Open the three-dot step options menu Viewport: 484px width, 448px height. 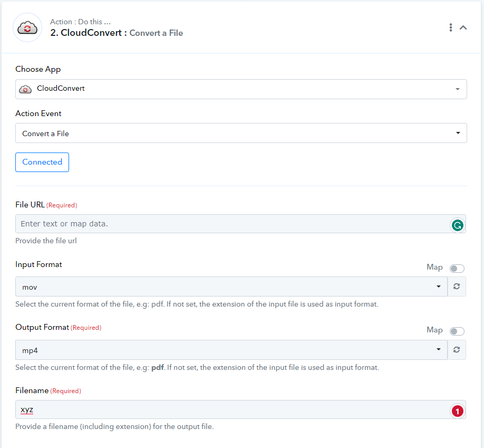pyautogui.click(x=451, y=27)
